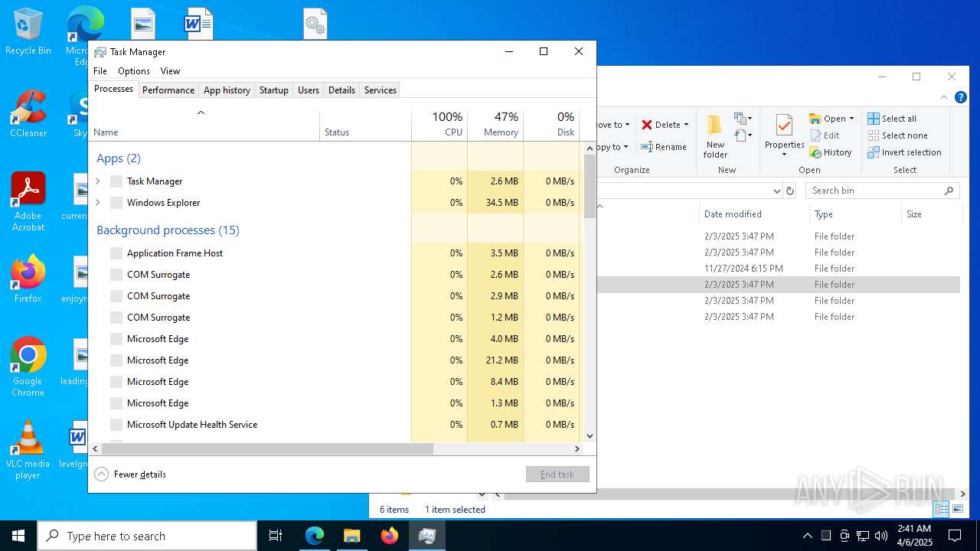Click the Delete icon in Explorer ribbon
Screen dimensions: 980x551
pos(647,125)
